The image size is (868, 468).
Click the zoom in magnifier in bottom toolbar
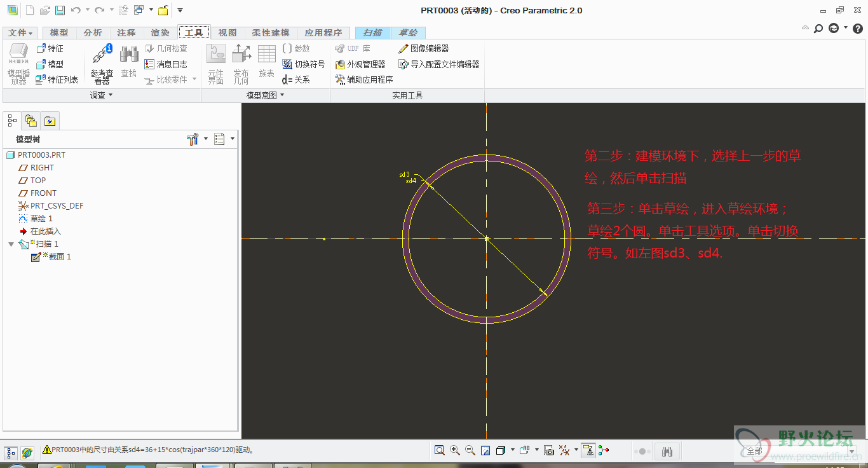[x=455, y=450]
